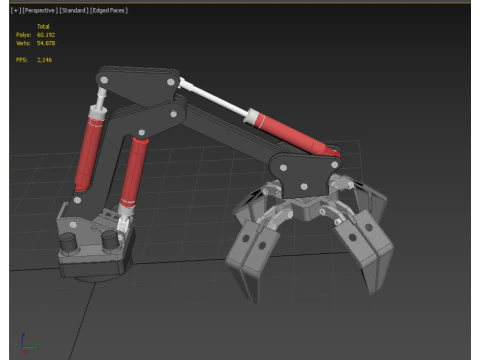Click the 'Verts:' statistics label
Image resolution: width=480 pixels, height=360 pixels.
pyautogui.click(x=23, y=43)
